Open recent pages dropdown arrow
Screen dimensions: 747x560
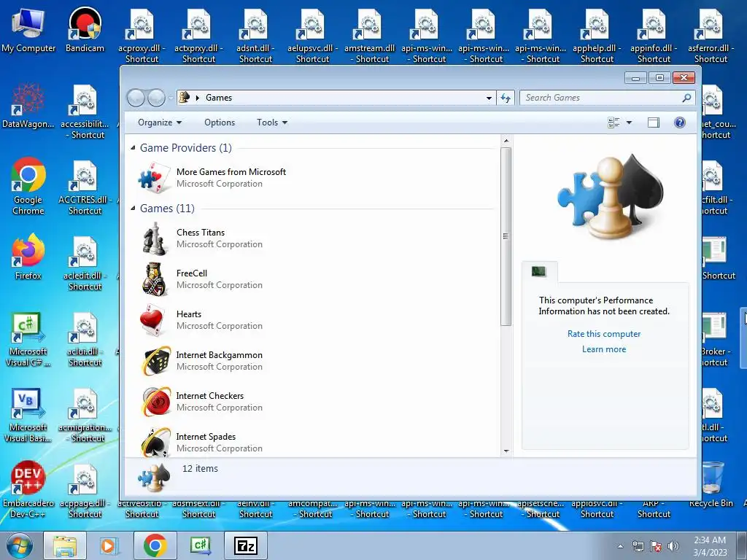click(x=171, y=98)
